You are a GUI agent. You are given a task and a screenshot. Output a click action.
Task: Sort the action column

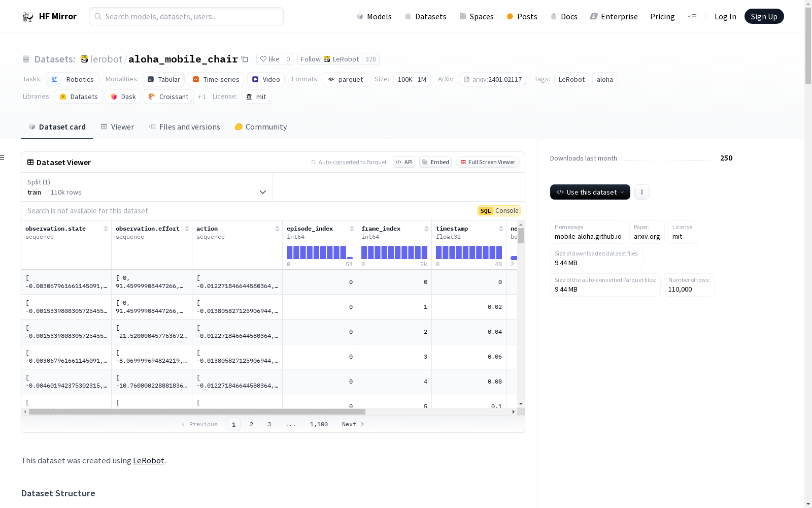click(277, 229)
